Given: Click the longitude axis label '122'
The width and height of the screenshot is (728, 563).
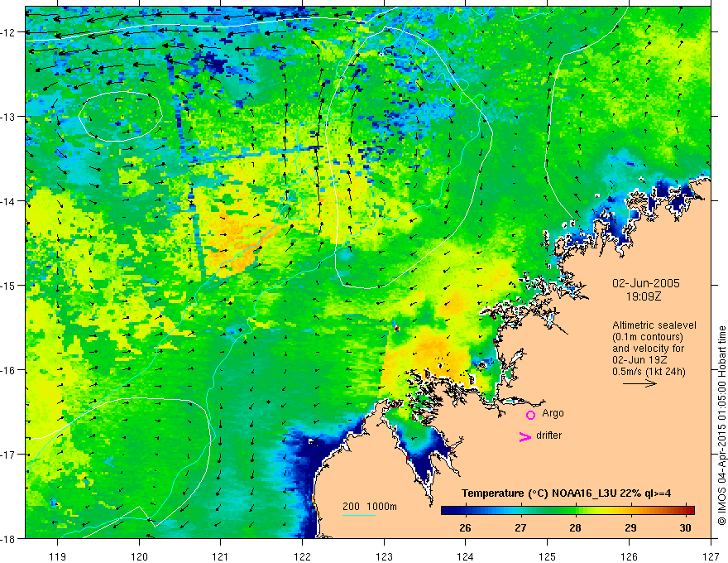Looking at the screenshot, I should [303, 556].
